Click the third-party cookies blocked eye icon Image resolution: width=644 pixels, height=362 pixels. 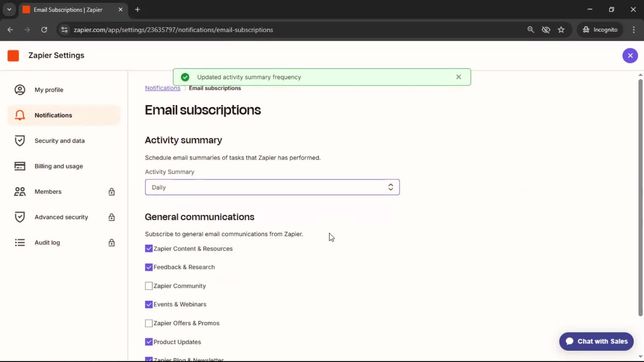546,30
